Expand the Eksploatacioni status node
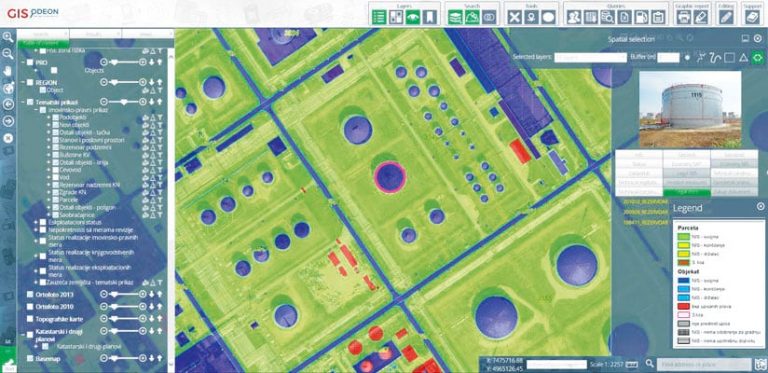This screenshot has width=768, height=373. (35, 223)
